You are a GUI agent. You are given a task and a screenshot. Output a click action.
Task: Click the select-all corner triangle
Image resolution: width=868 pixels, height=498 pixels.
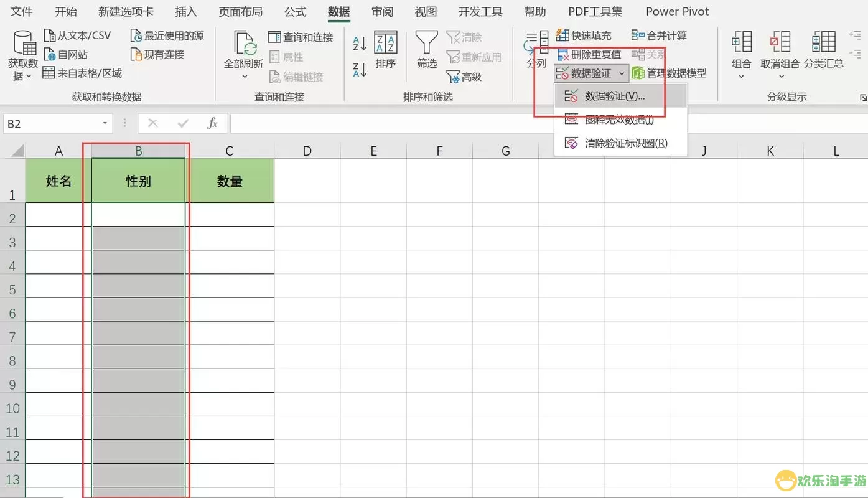pyautogui.click(x=17, y=150)
